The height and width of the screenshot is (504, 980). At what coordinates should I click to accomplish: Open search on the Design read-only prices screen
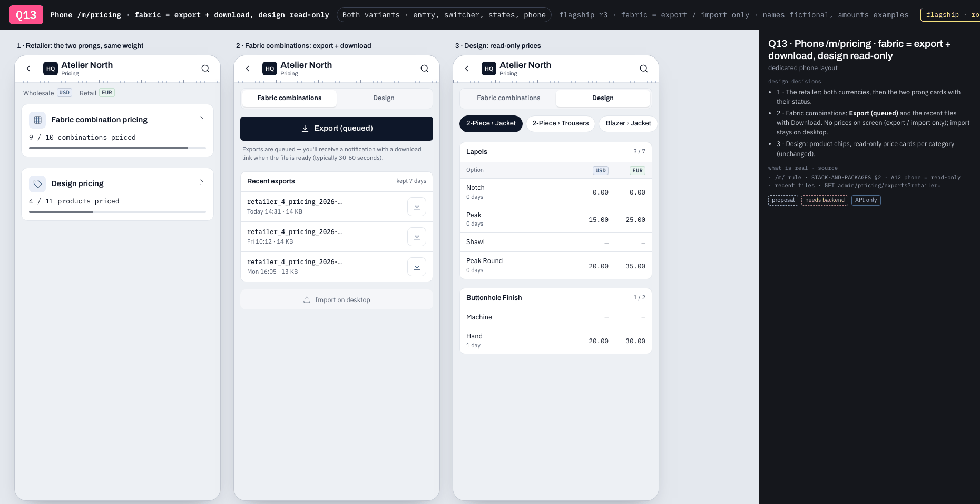point(644,69)
